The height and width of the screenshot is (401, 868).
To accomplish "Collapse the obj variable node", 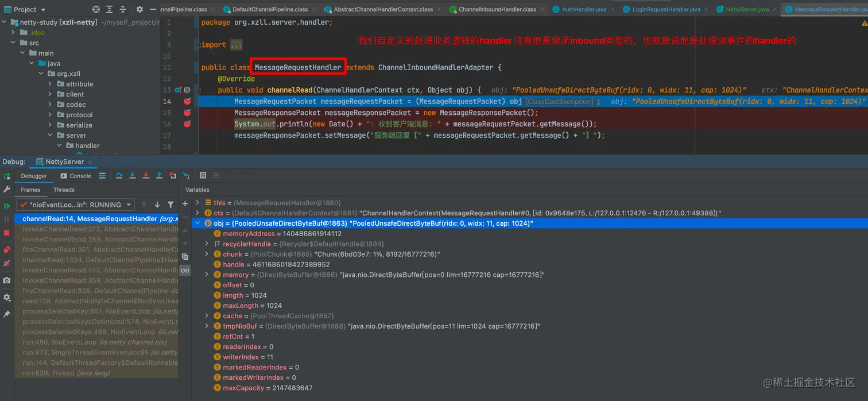I will point(197,223).
